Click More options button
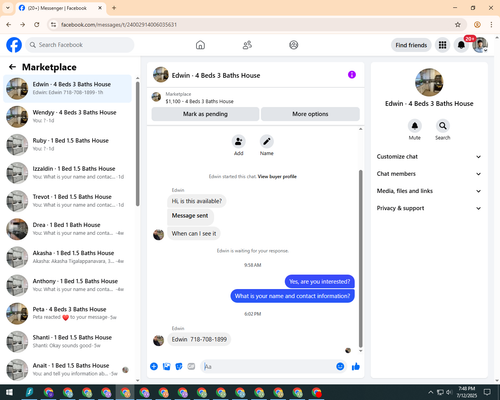Viewport: 500px width, 400px height. tap(310, 114)
